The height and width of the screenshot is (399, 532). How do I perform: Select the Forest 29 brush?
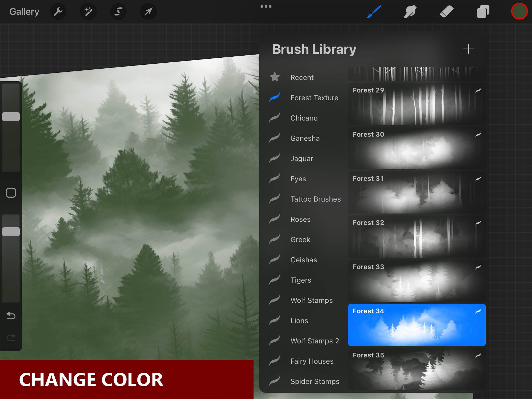417,104
